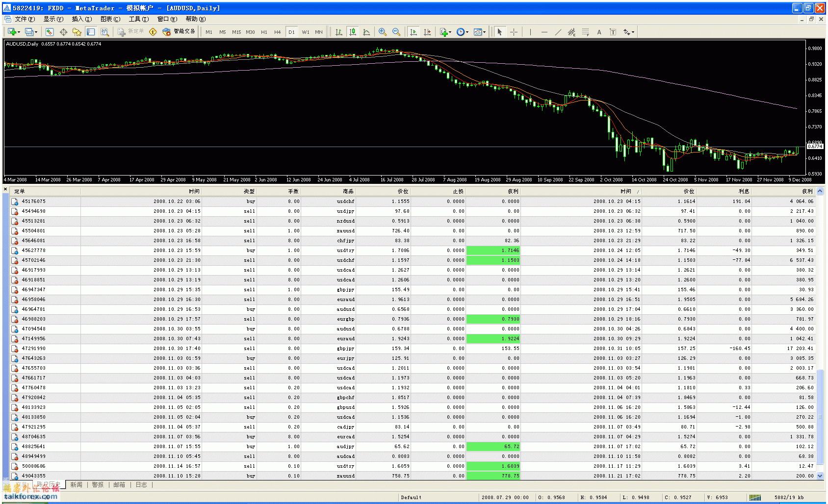This screenshot has width=828, height=504.
Task: Open the 文件 (File) menu
Action: click(x=25, y=19)
